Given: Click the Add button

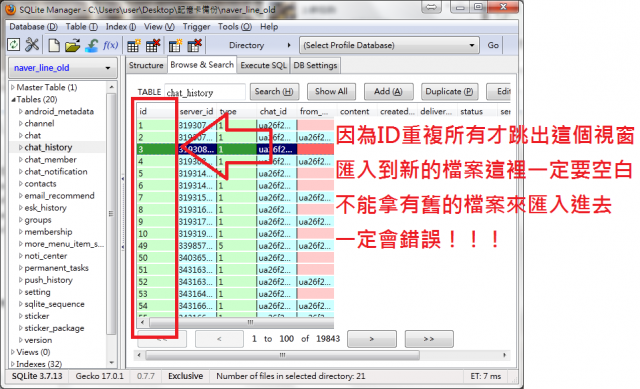Looking at the screenshot, I should point(388,91).
